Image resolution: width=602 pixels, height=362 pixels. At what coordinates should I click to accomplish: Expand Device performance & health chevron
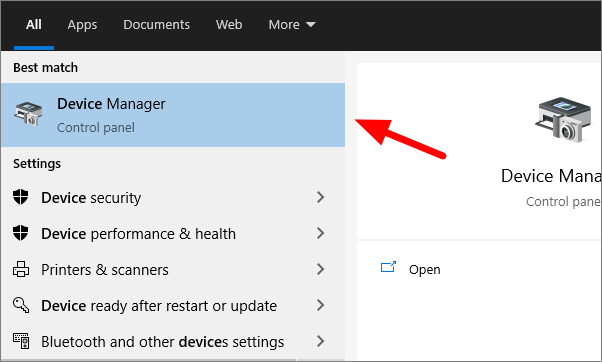pyautogui.click(x=321, y=233)
